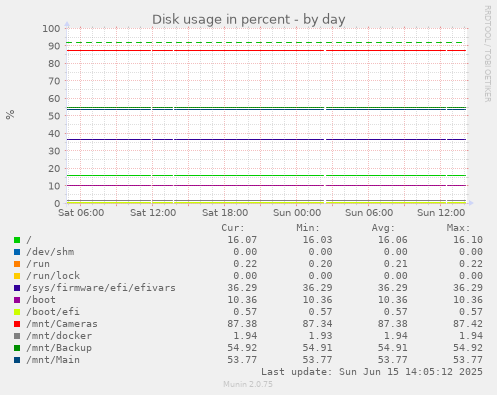The width and height of the screenshot is (497, 395).
Task: Click the 50 y-axis label
Action: 54,116
